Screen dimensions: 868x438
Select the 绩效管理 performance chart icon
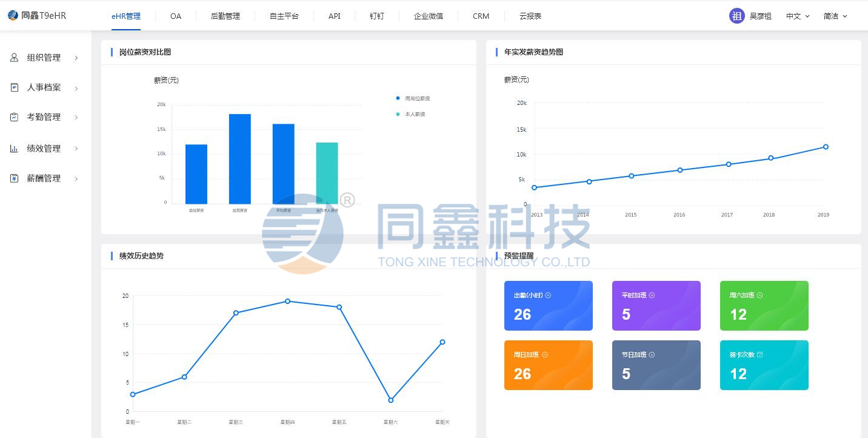(x=13, y=148)
